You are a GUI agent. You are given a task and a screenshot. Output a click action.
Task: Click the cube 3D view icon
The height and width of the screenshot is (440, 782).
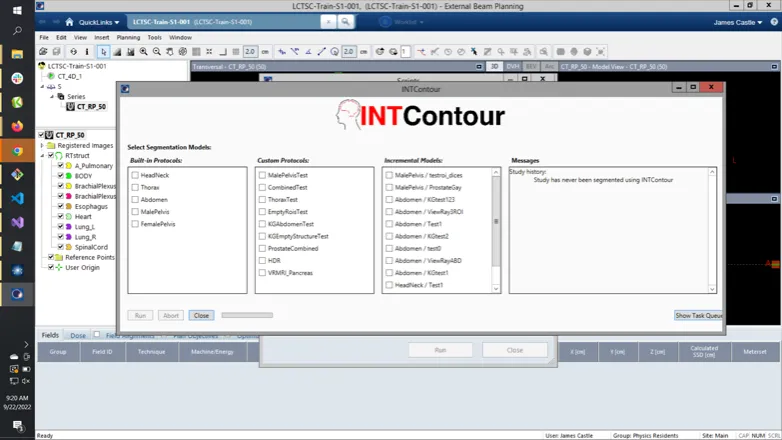tap(587, 51)
